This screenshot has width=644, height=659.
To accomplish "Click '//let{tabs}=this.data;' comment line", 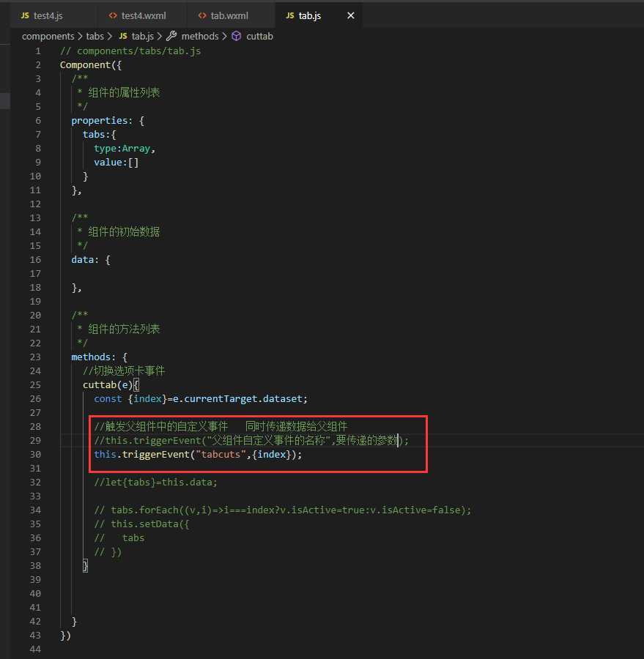I will pyautogui.click(x=155, y=482).
